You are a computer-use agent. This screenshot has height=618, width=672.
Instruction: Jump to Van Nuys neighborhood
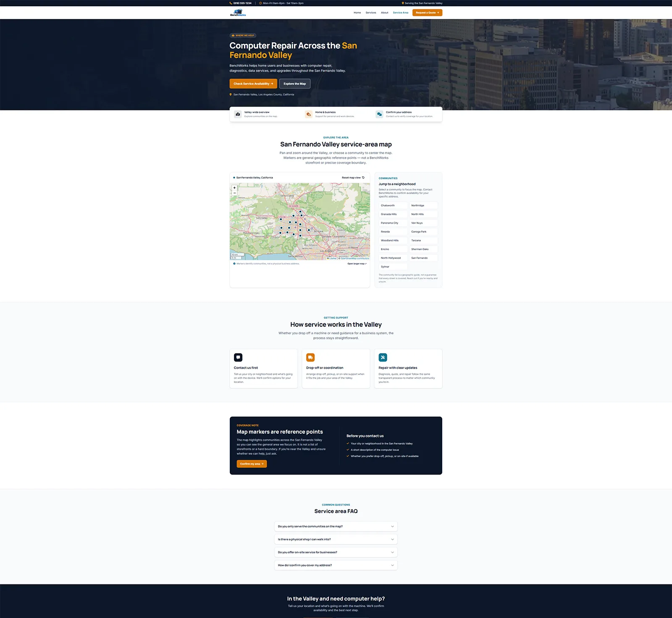pos(423,223)
